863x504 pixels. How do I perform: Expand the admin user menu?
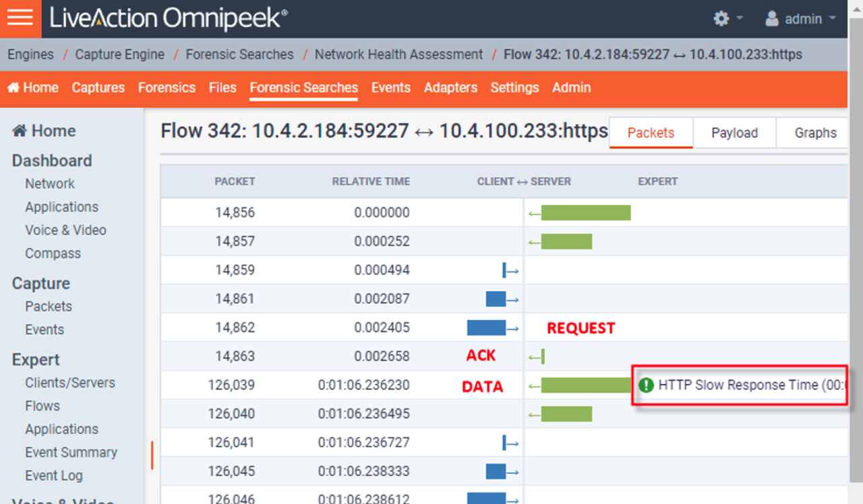(801, 19)
